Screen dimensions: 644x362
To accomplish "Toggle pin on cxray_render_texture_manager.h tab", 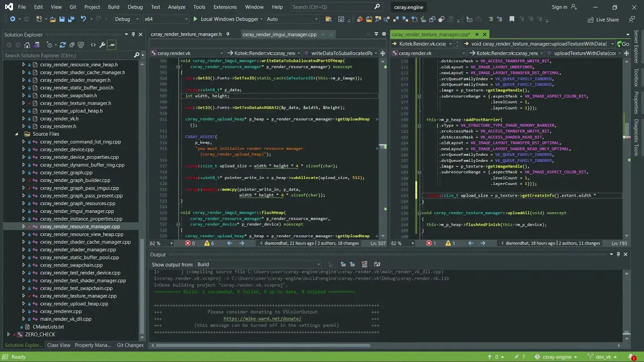I will 227,34.
